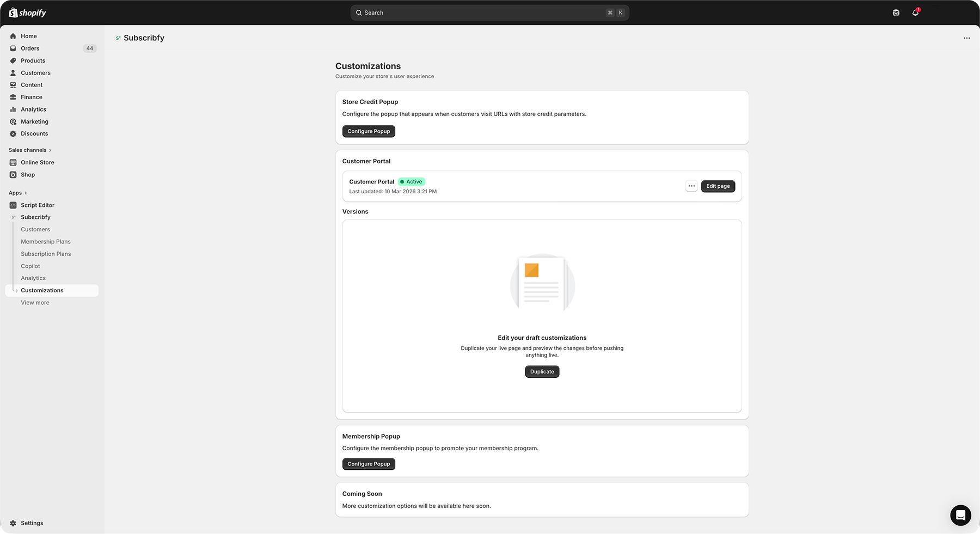Open the page-level overflow menu top right
The image size is (980, 534).
(966, 38)
